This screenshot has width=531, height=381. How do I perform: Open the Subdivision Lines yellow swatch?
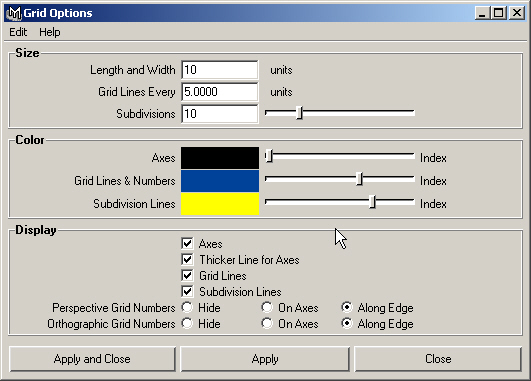pyautogui.click(x=220, y=204)
